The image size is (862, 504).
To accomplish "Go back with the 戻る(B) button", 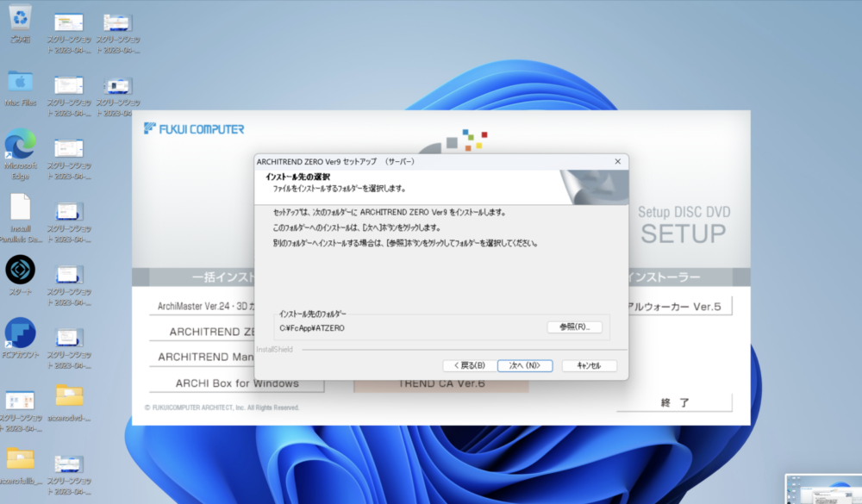I will pyautogui.click(x=470, y=365).
